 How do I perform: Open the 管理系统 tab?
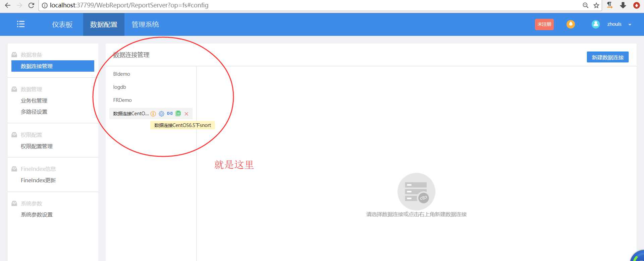coord(145,24)
